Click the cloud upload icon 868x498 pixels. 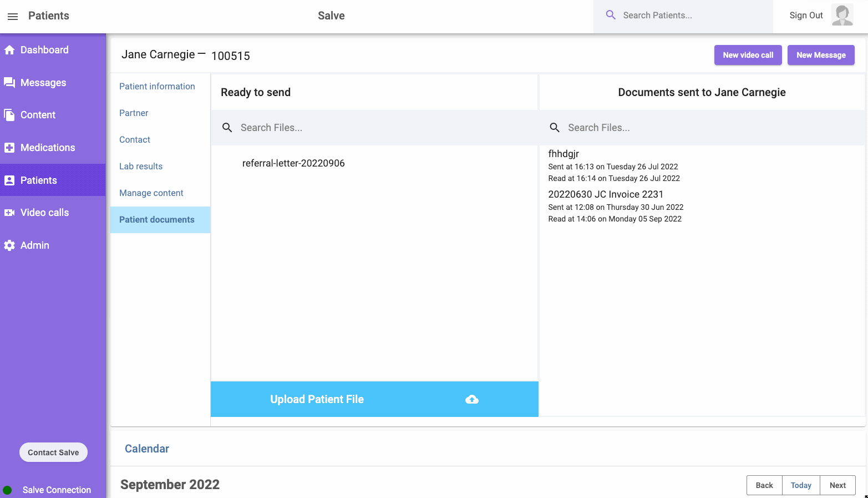(x=472, y=399)
